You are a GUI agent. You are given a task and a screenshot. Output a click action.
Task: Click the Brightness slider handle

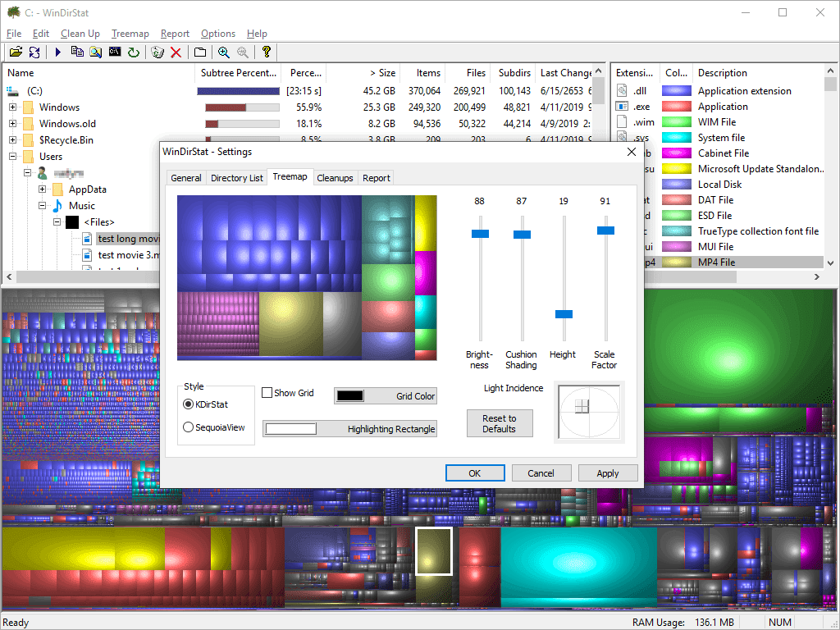[x=480, y=234]
